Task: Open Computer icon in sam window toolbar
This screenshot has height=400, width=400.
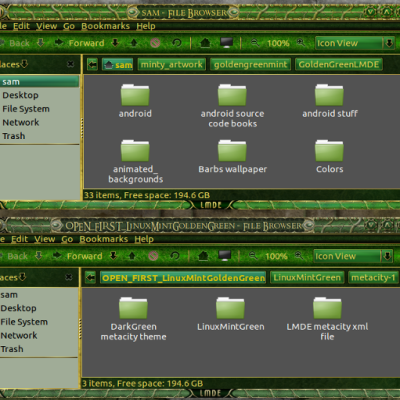Action: pyautogui.click(x=227, y=43)
